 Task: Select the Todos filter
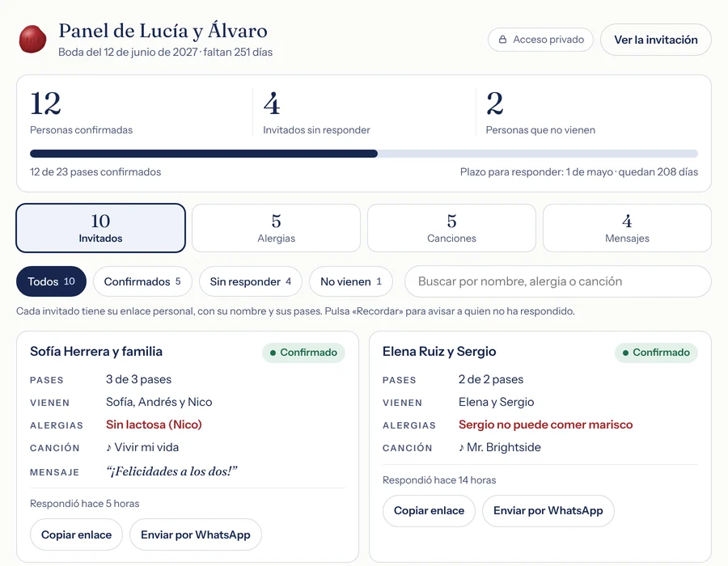point(51,281)
